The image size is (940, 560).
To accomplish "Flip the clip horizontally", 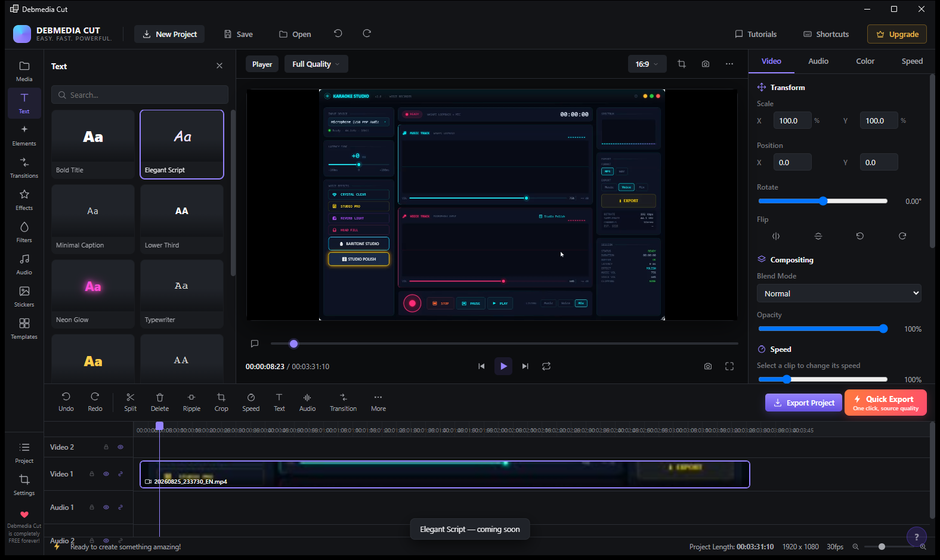I will [776, 236].
